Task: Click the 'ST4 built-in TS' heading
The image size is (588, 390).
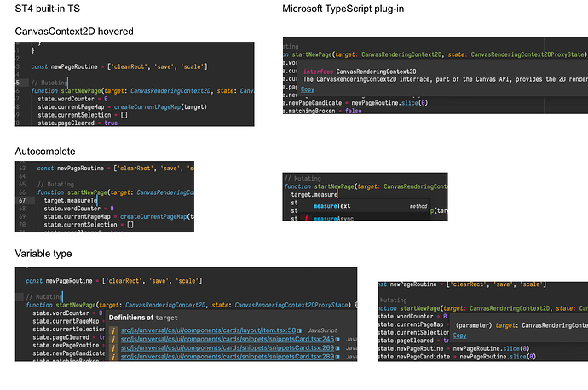Action: pos(48,9)
